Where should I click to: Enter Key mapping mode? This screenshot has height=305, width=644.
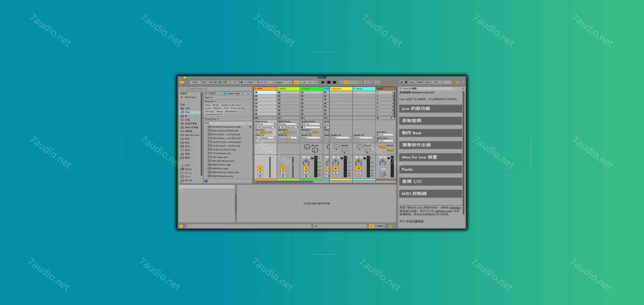pyautogui.click(x=411, y=82)
